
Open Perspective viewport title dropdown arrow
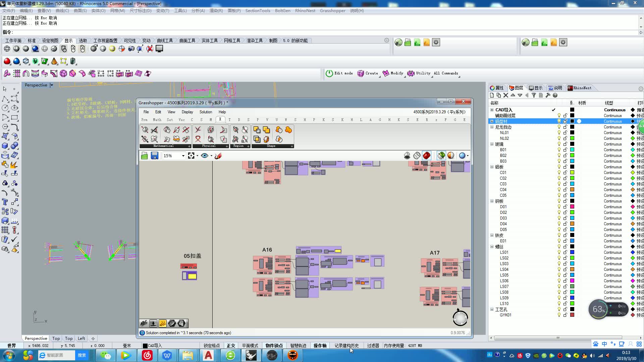coord(52,85)
